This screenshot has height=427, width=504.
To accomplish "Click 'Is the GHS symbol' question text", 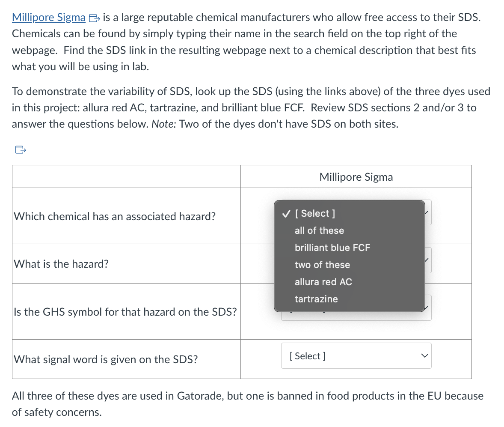I will pyautogui.click(x=125, y=311).
